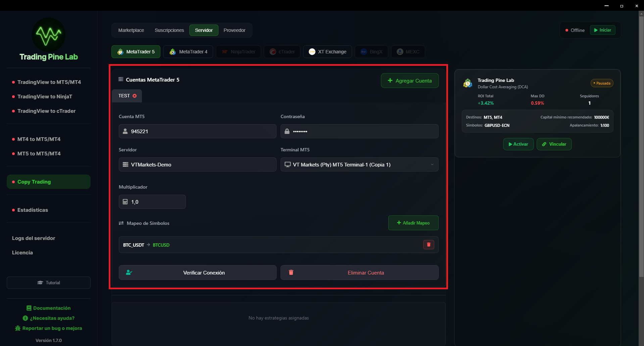Viewport: 644px width, 346px height.
Task: Click the XT Exchange platform icon
Action: (x=312, y=52)
